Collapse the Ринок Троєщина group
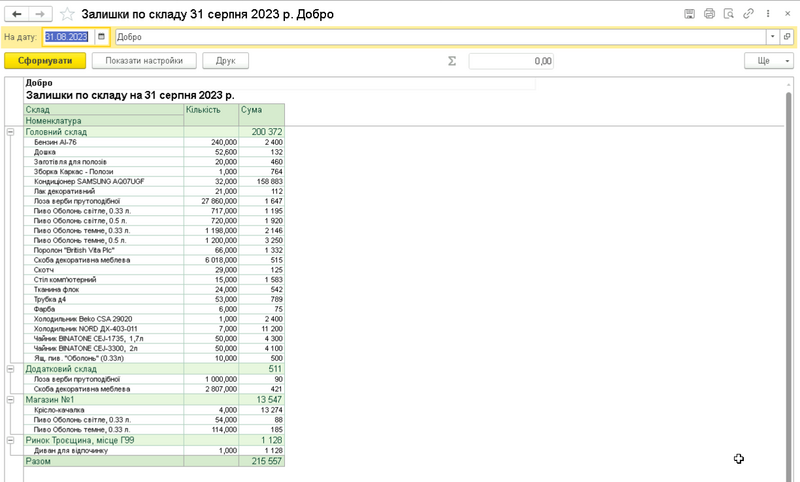Screen dimensions: 800x482 pos(10,439)
